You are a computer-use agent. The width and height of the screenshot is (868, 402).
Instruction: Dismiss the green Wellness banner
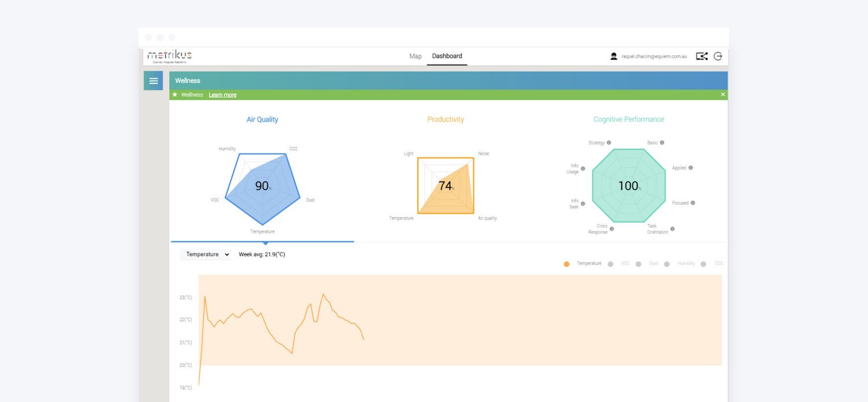(723, 94)
